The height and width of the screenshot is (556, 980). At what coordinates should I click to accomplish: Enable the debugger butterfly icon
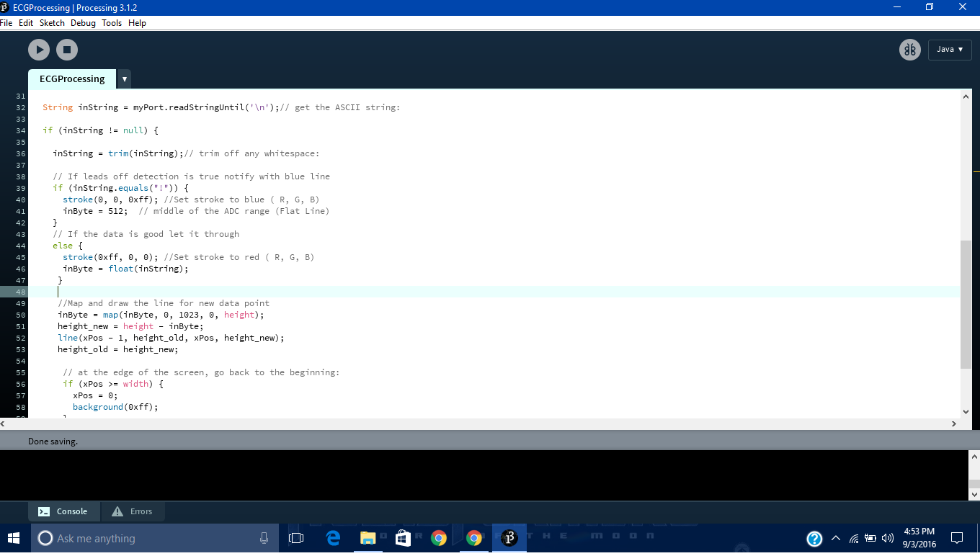(910, 50)
